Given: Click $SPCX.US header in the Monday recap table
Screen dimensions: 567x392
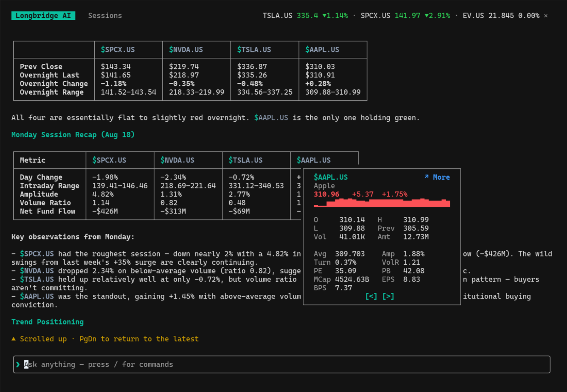Looking at the screenshot, I should tap(109, 160).
